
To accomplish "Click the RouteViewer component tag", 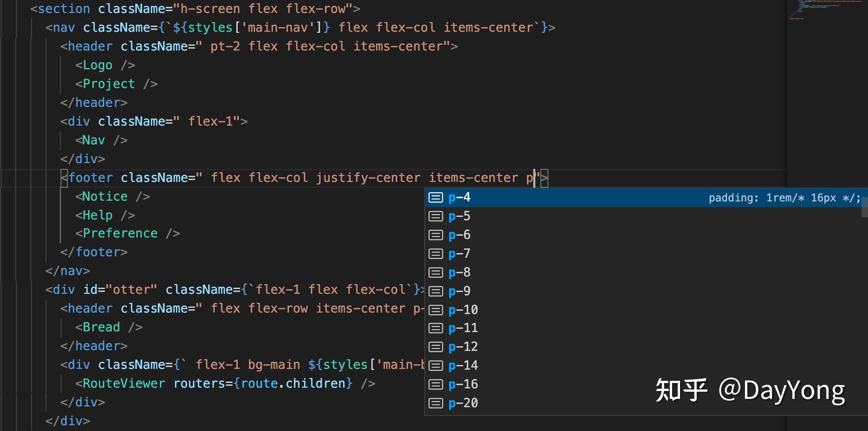I will point(124,383).
